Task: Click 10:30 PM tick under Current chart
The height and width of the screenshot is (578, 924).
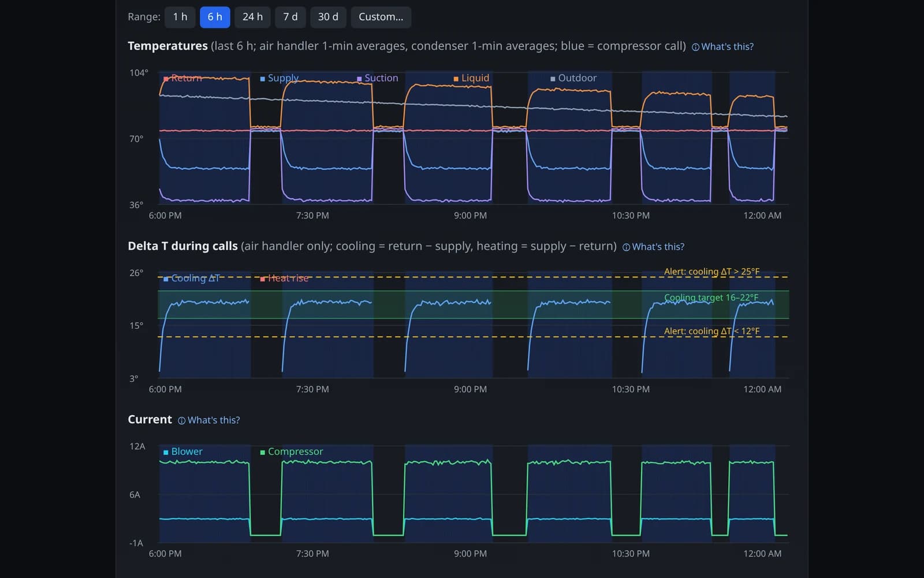Action: (631, 554)
